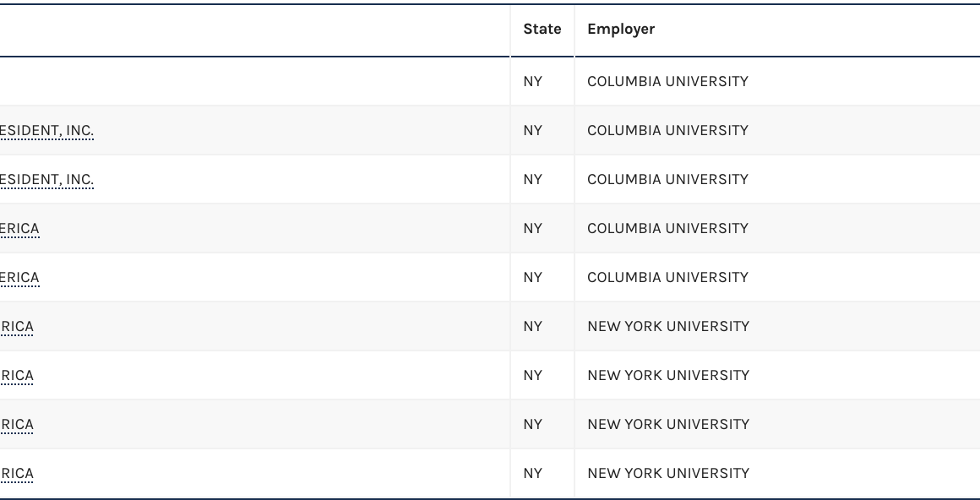Click NY cell beside second 'ESIDENT, INC.' link
Viewport: 980px width, 500px height.
click(532, 179)
